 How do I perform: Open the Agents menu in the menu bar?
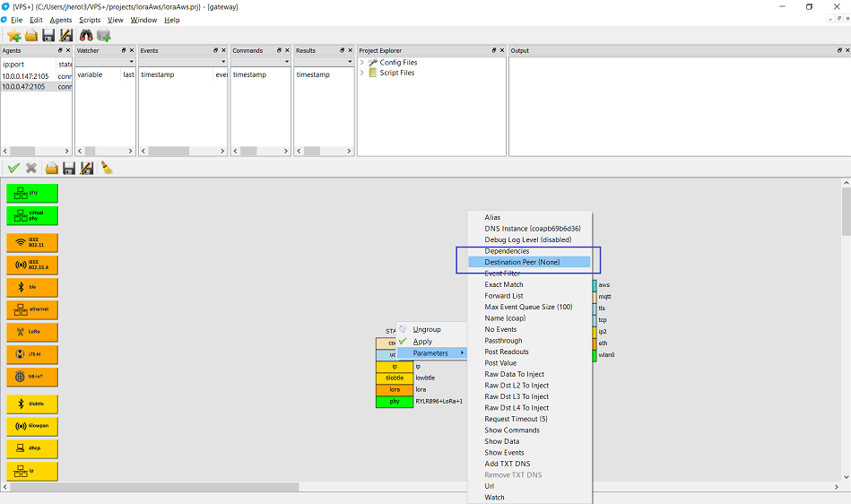tap(61, 20)
